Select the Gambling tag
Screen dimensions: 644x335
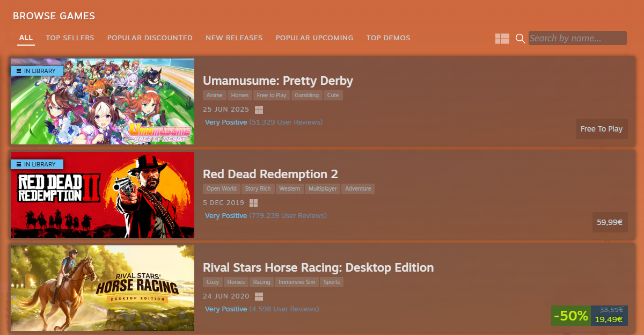click(x=307, y=95)
